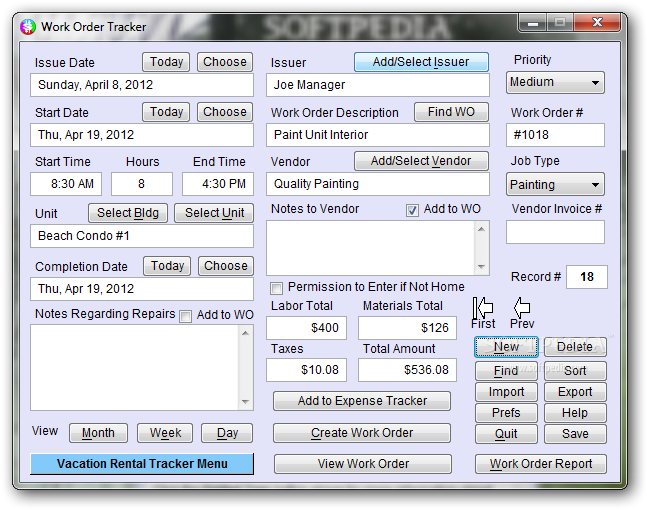
Task: Click the Issue Date field
Action: [142, 85]
